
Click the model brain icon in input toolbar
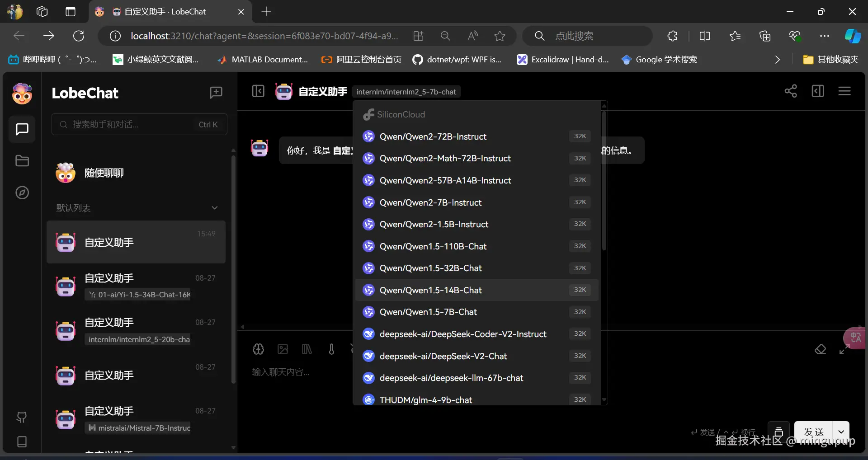[x=258, y=349]
